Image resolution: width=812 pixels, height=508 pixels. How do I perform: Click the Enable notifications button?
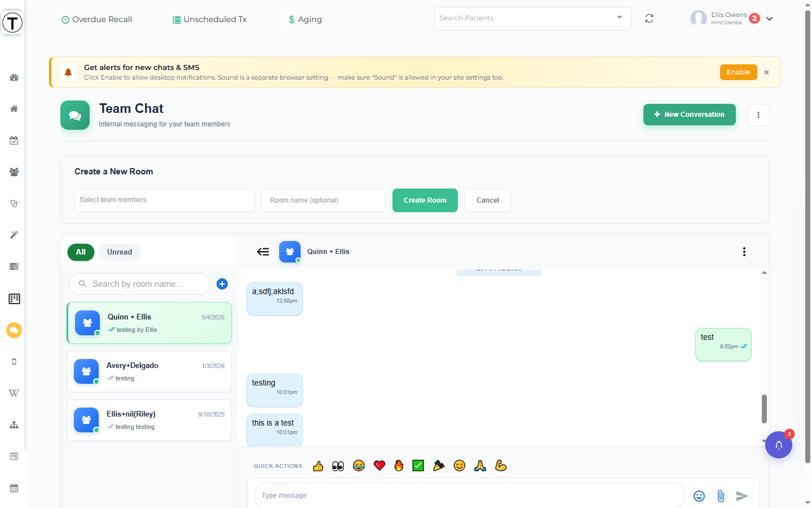(738, 72)
